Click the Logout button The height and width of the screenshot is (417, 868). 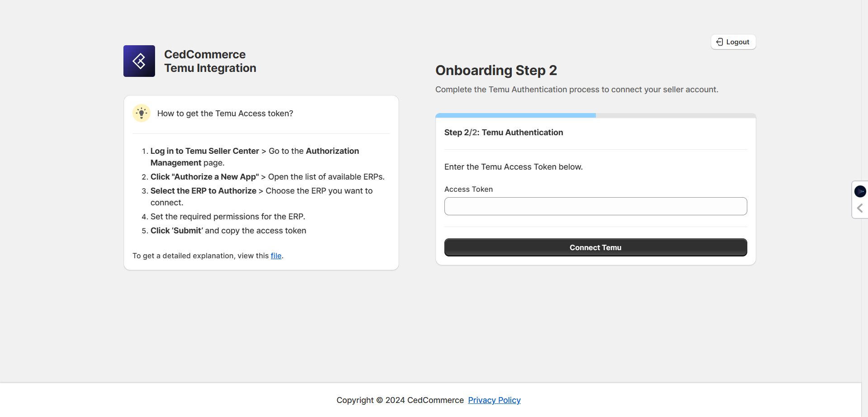coord(733,42)
